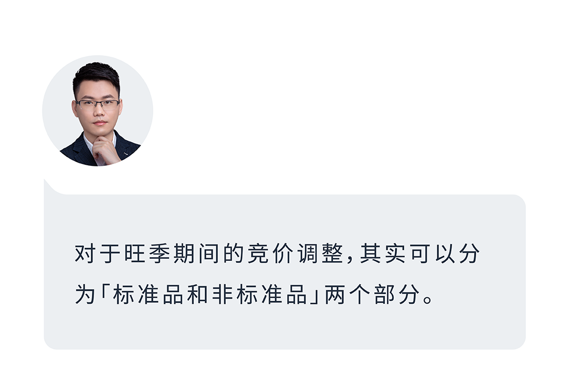Click the words 竞价调整 in the message
The width and height of the screenshot is (567, 392).
[x=296, y=253]
